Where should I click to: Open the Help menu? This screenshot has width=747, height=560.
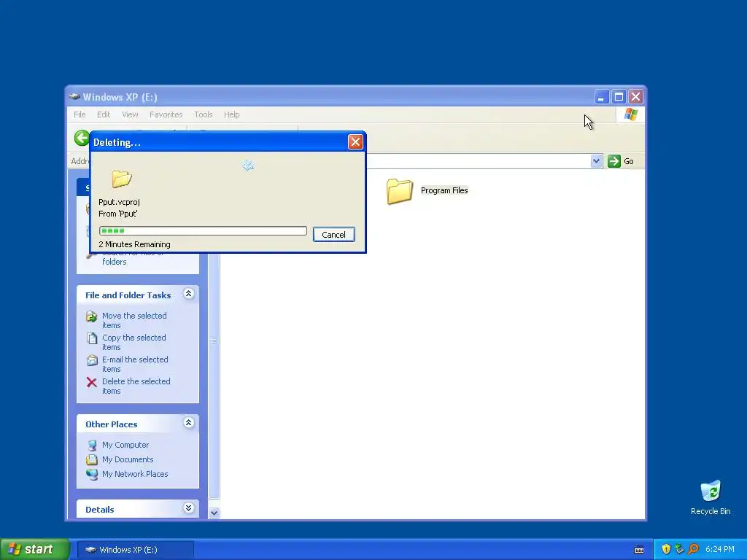tap(231, 114)
